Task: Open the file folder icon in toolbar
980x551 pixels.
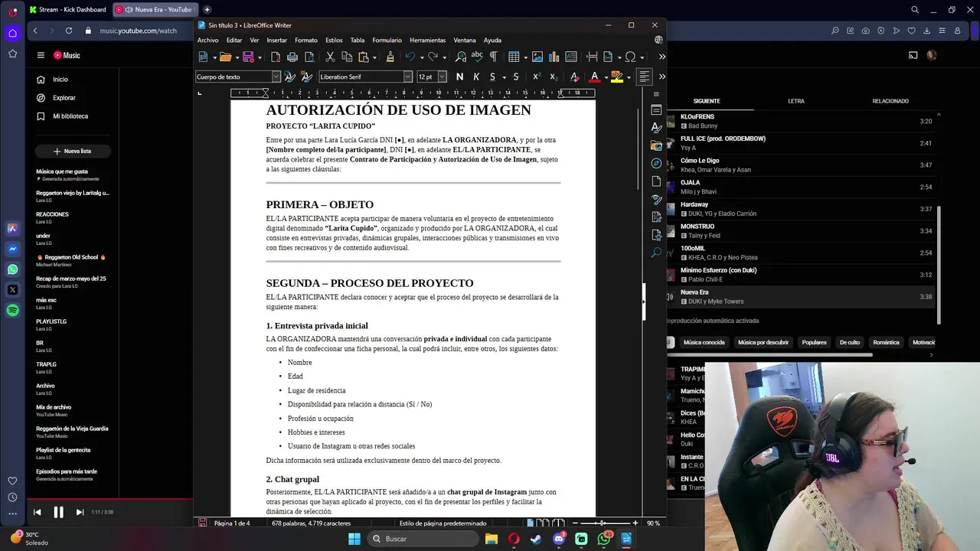Action: [x=225, y=57]
